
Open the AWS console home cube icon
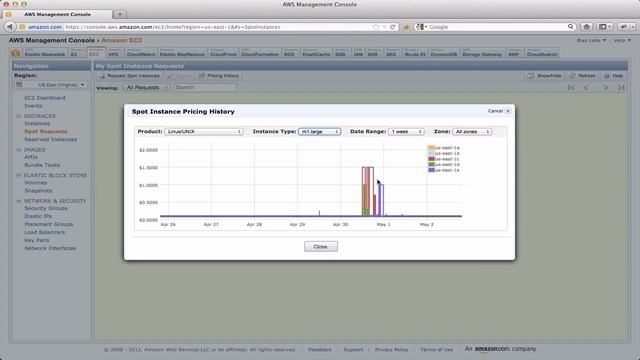coord(16,53)
